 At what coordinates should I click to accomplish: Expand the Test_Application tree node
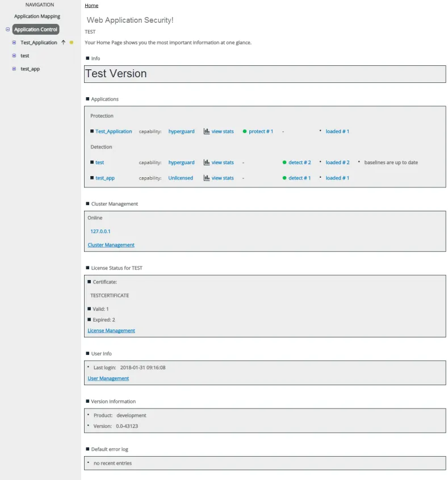(14, 43)
